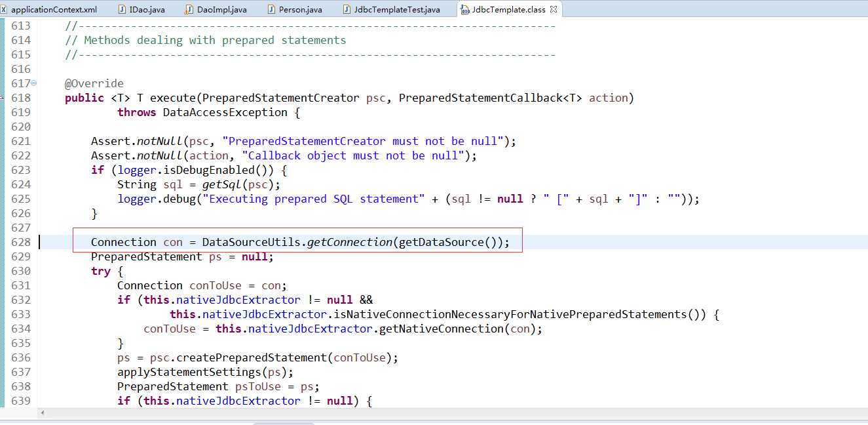
Task: Click DataSourceUtils on line 628
Action: point(252,242)
